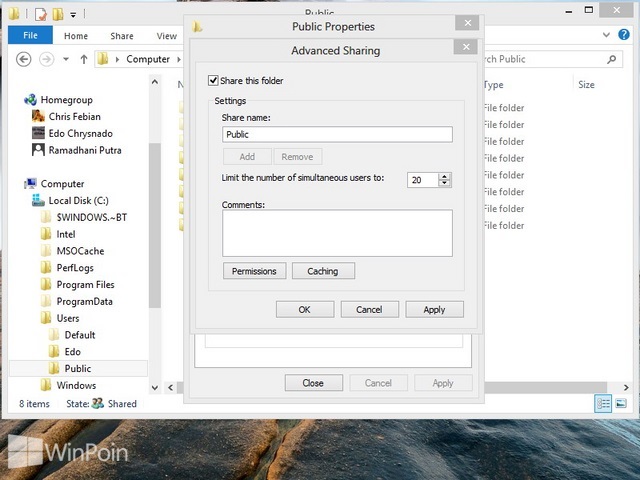Go back with the Back arrow
Screen dimensions: 640x480
point(24,59)
